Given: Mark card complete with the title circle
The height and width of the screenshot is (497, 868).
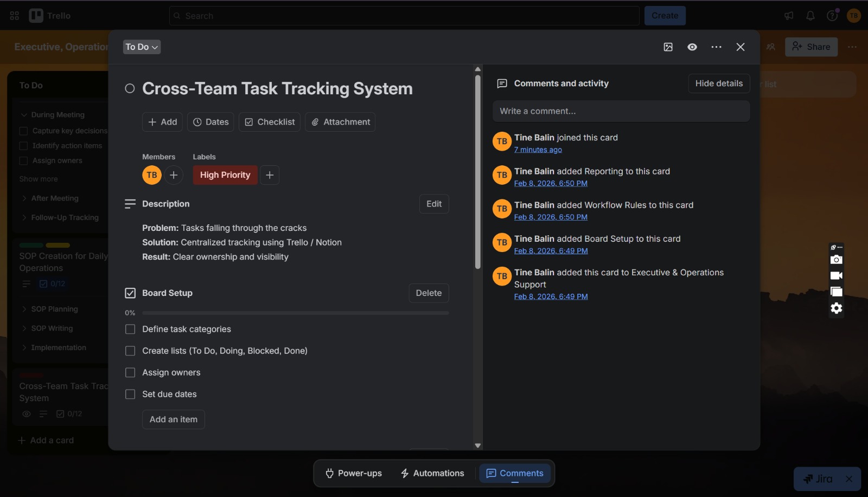Looking at the screenshot, I should point(130,88).
